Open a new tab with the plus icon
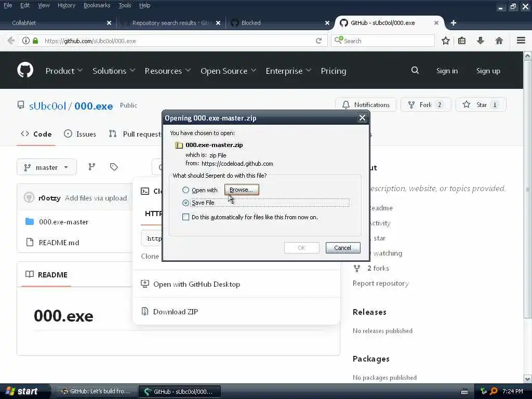Image resolution: width=532 pixels, height=399 pixels. point(453,23)
